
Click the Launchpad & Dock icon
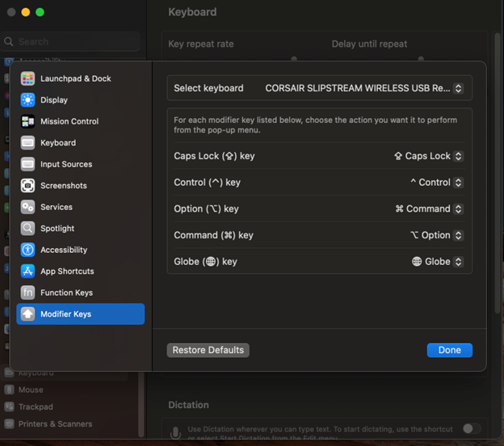pyautogui.click(x=27, y=78)
